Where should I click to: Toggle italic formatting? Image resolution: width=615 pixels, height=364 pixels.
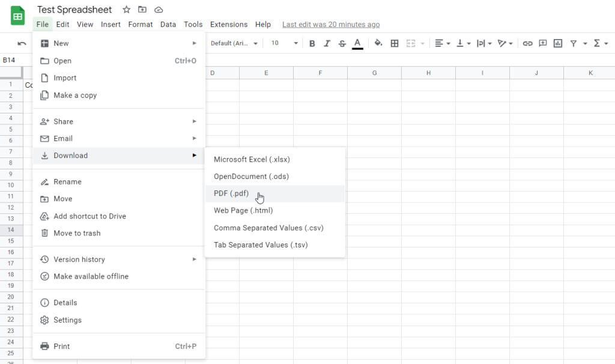(327, 43)
